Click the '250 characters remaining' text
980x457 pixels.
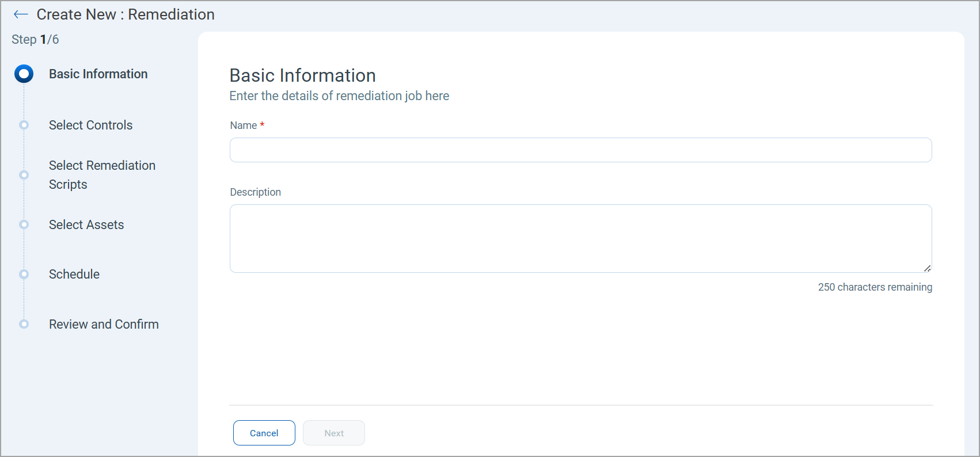875,287
